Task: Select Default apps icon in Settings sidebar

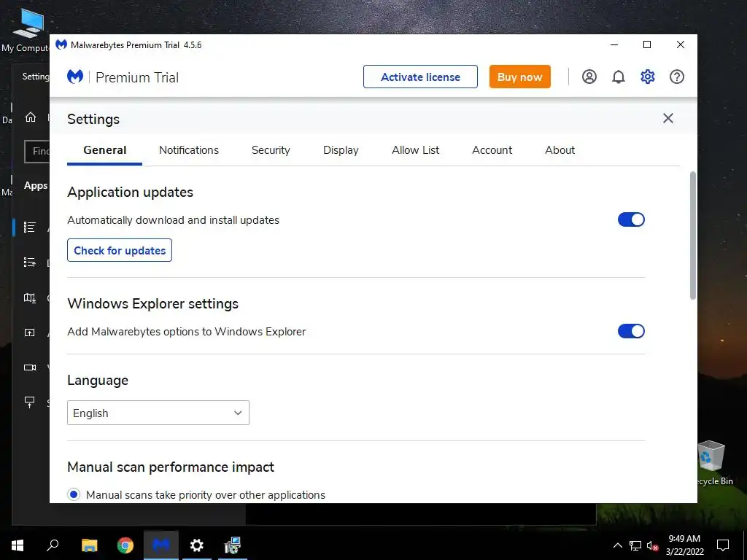Action: [29, 262]
